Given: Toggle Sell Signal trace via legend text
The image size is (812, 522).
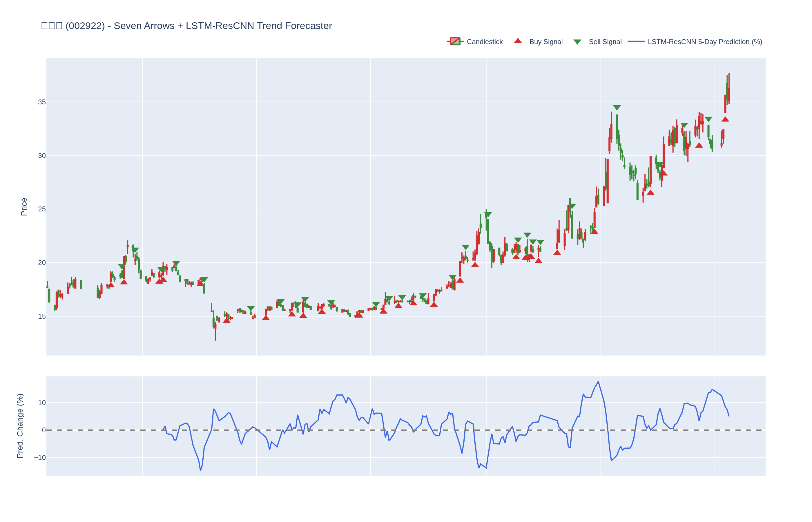Looking at the screenshot, I should 605,42.
